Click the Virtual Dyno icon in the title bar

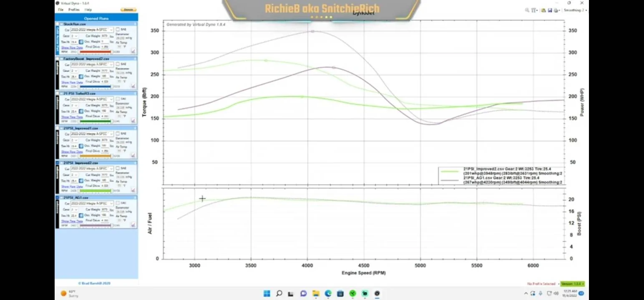point(58,3)
